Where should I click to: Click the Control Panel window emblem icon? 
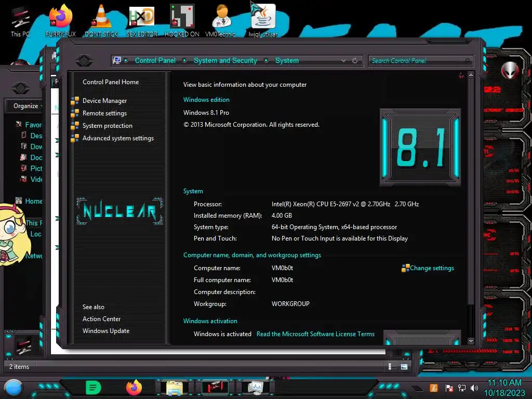[84, 61]
